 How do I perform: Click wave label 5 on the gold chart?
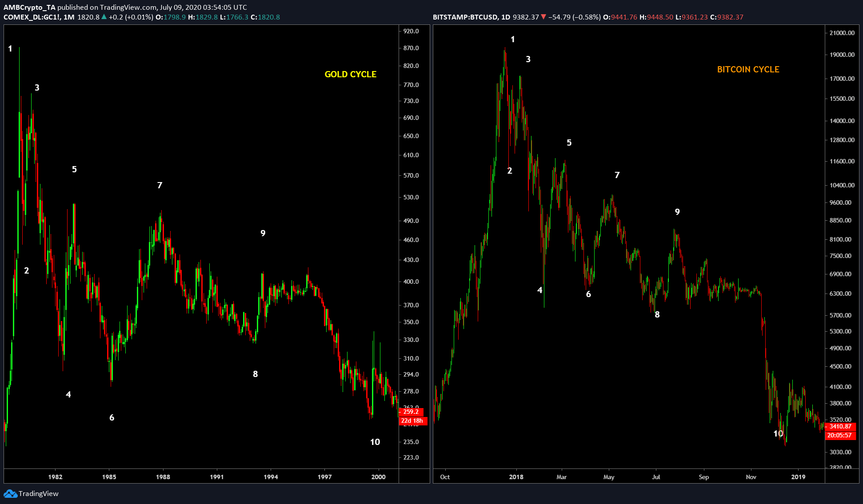pyautogui.click(x=74, y=169)
